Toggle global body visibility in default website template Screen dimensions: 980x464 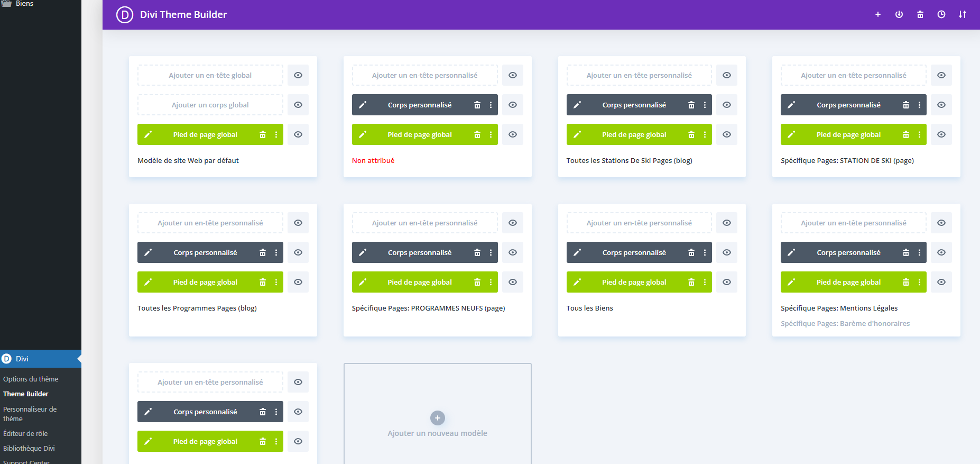click(x=298, y=105)
